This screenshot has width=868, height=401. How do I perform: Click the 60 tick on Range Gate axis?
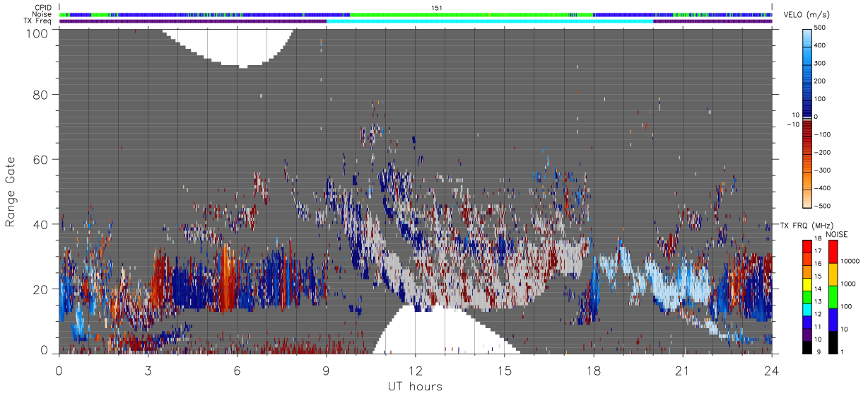[x=40, y=159]
